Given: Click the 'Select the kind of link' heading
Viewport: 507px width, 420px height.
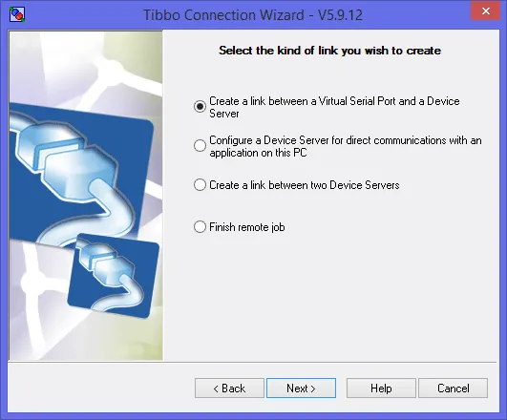Looking at the screenshot, I should click(329, 51).
